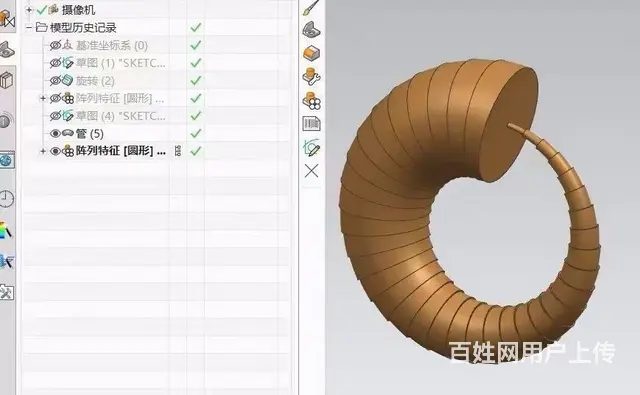
Task: Open the rainbow System Materials palette tab
Action: click(x=5, y=230)
